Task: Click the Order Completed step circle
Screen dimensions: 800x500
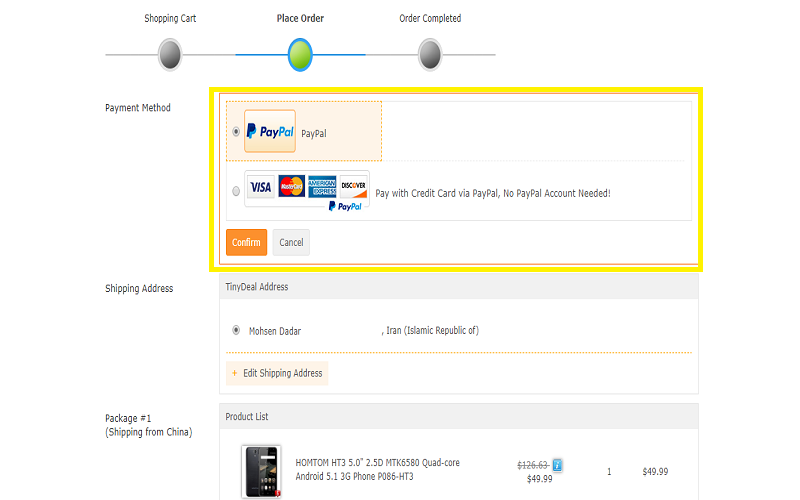Action: [x=430, y=55]
